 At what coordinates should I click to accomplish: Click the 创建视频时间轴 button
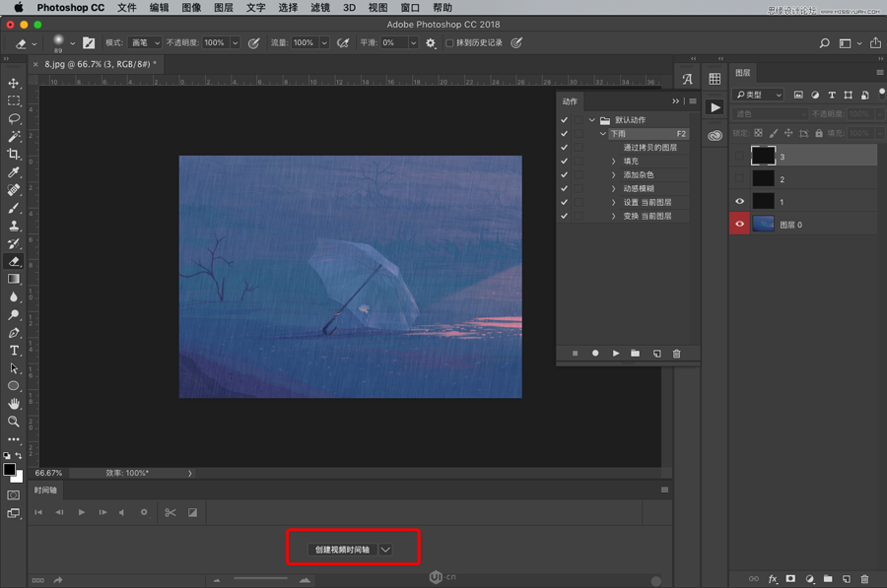pos(342,550)
